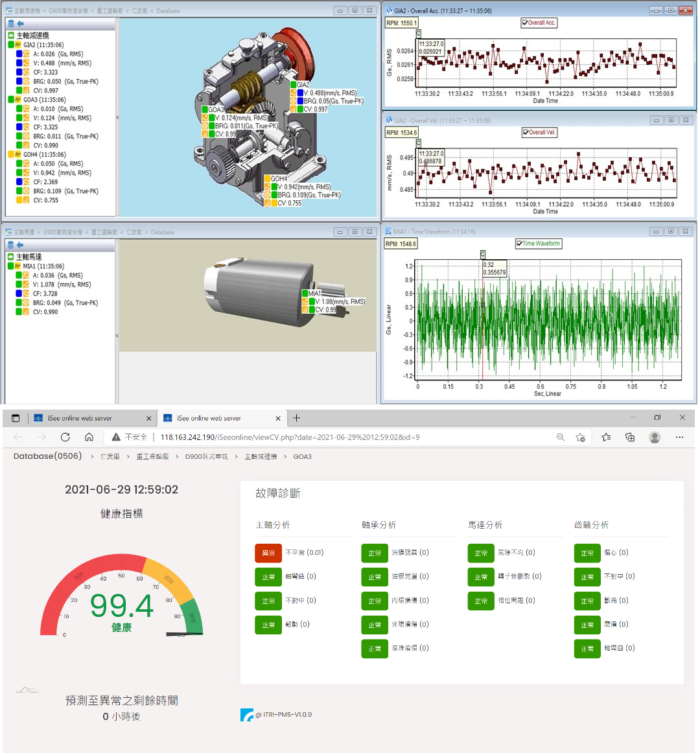Toggle the Overall Acc. checkbox
This screenshot has width=700, height=753.
pos(525,23)
